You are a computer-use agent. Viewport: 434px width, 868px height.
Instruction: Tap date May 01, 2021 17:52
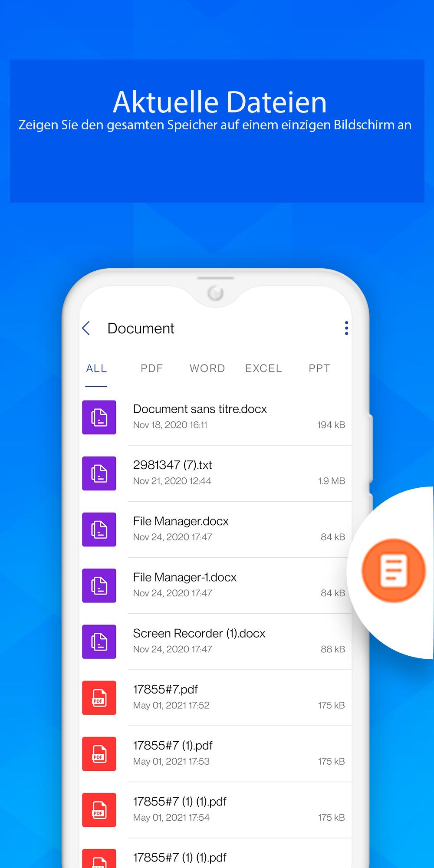pyautogui.click(x=171, y=705)
